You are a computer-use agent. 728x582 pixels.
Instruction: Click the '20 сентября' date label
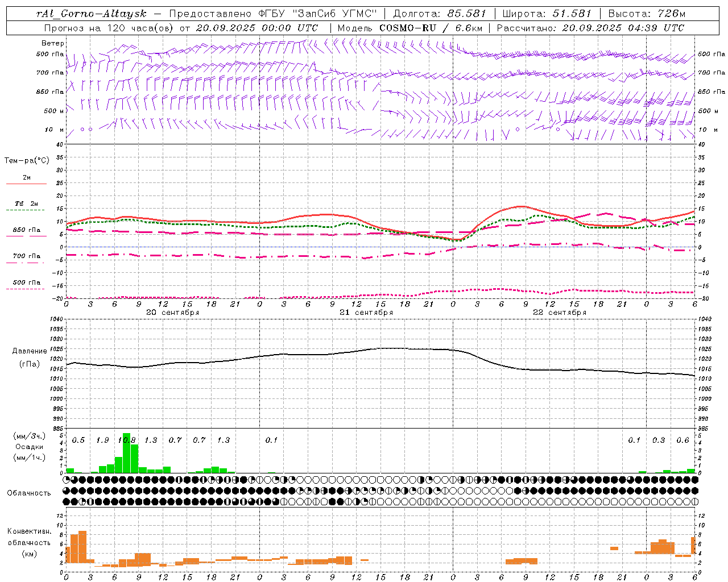tap(173, 313)
